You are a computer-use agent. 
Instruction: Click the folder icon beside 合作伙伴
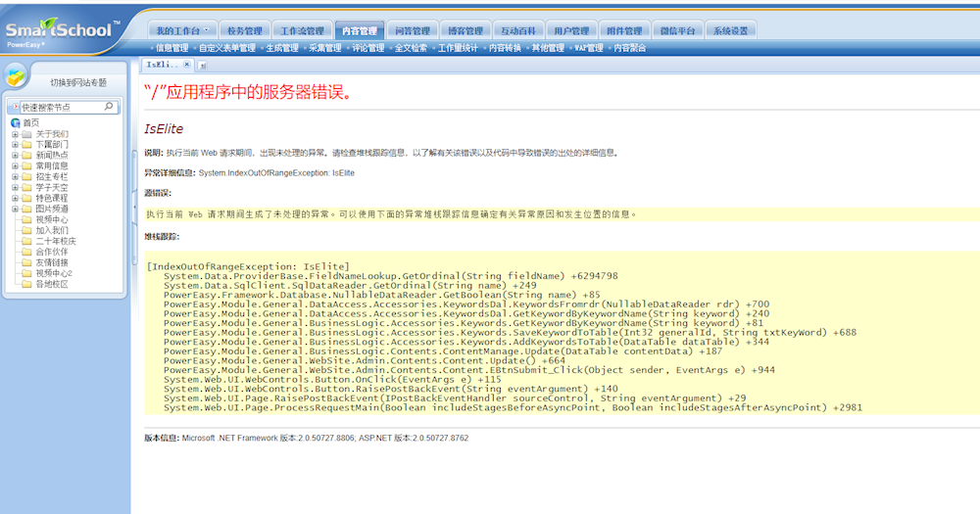[26, 252]
